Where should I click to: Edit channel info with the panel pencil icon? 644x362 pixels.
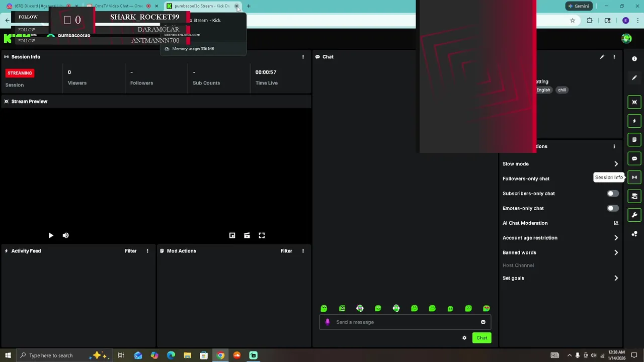pyautogui.click(x=602, y=57)
